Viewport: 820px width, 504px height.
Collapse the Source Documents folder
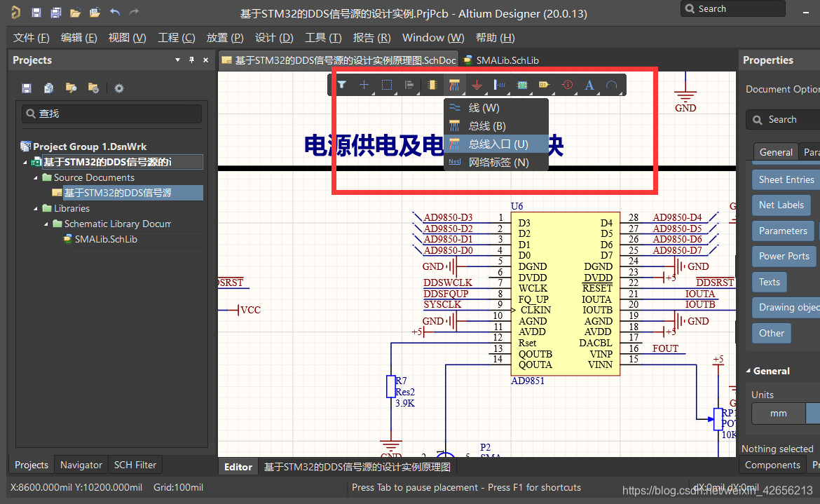tap(36, 178)
